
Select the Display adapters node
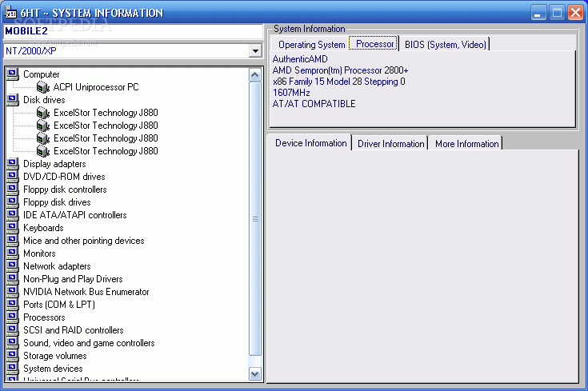(54, 164)
